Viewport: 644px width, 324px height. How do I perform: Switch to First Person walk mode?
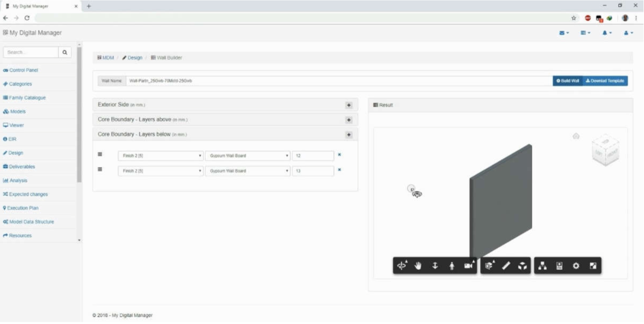tap(452, 265)
